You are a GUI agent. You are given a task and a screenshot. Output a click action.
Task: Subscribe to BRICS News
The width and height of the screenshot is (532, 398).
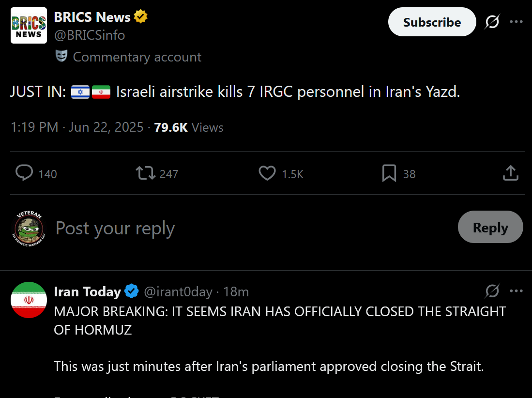[x=432, y=22]
